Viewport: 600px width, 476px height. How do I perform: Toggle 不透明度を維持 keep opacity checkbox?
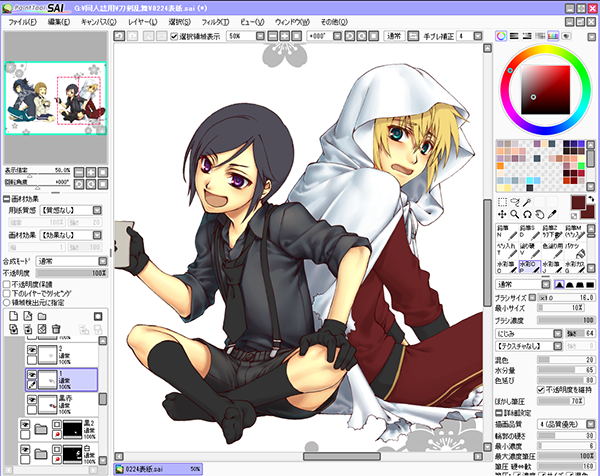pyautogui.click(x=540, y=390)
